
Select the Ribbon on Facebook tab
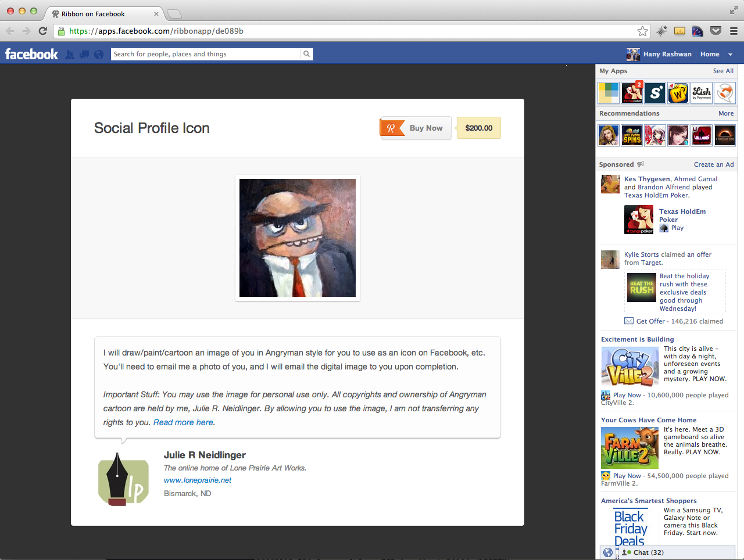(105, 14)
